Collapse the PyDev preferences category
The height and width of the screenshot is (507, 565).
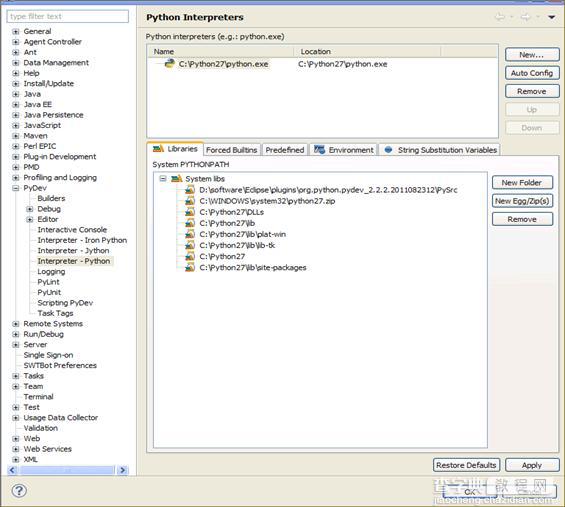pyautogui.click(x=15, y=188)
